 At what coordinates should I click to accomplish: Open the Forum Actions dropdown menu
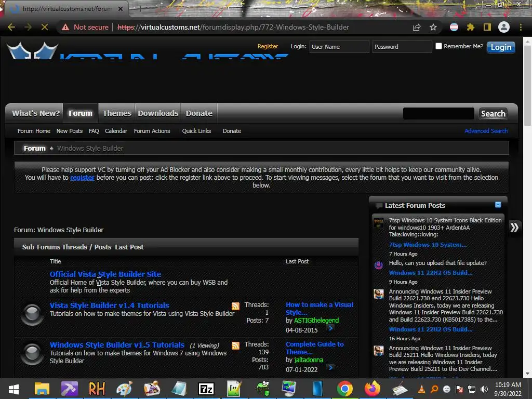pos(152,131)
